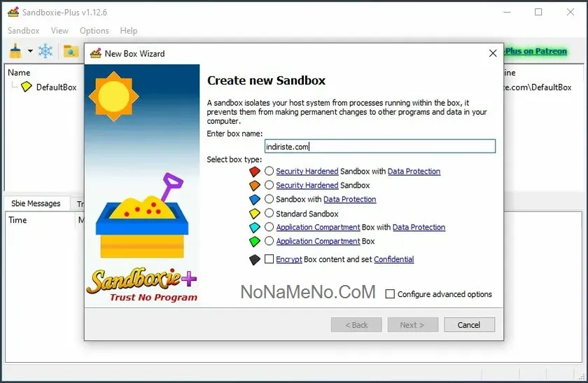Tick Configure advanced options checkbox
The height and width of the screenshot is (383, 588).
click(391, 294)
